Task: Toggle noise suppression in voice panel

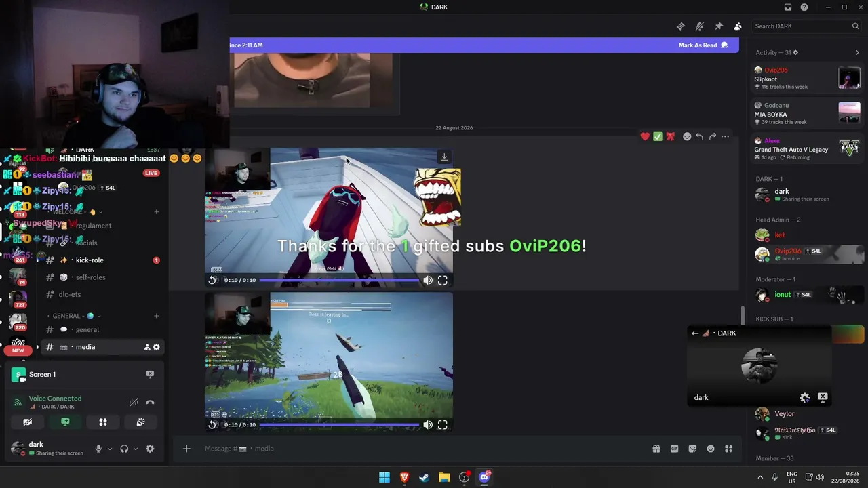Action: (134, 403)
